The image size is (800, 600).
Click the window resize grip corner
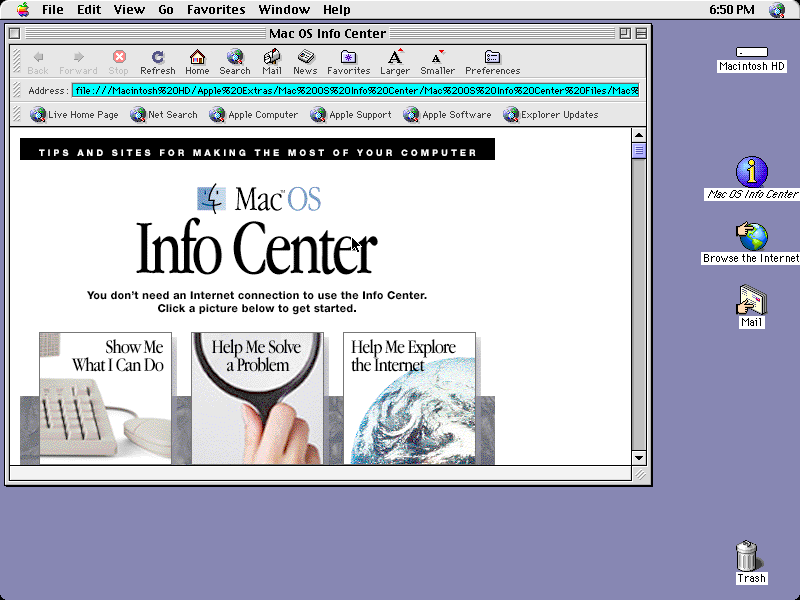coord(639,474)
